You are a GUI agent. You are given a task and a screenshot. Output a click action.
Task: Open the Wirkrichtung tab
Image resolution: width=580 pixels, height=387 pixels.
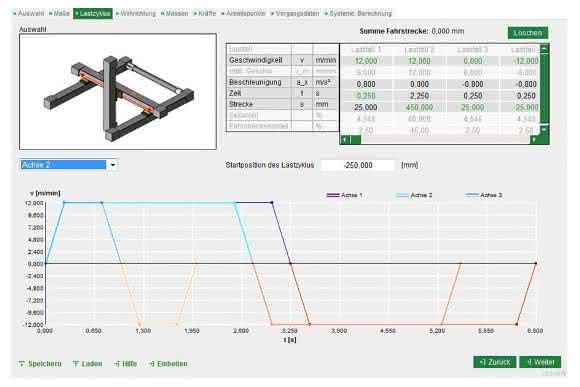136,14
